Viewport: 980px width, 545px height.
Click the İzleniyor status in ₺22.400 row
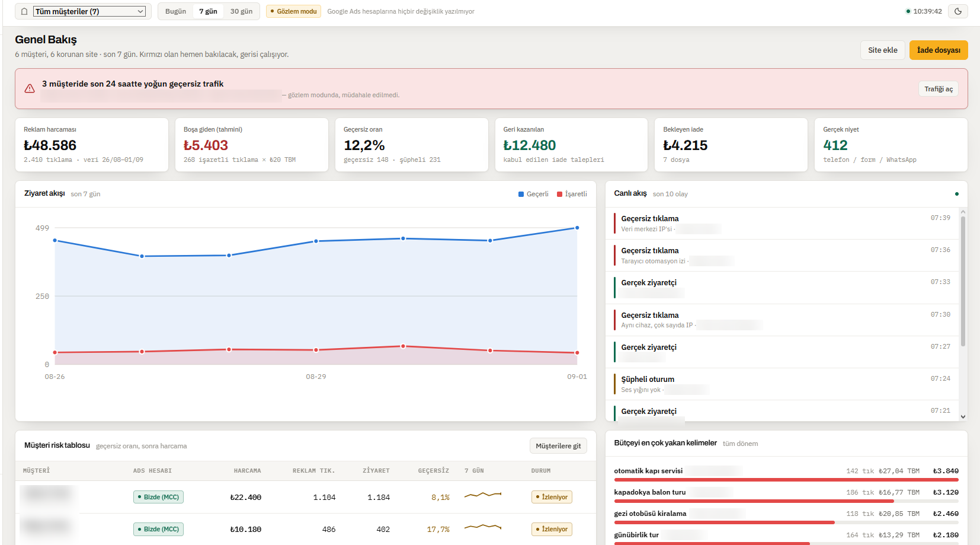pyautogui.click(x=552, y=497)
